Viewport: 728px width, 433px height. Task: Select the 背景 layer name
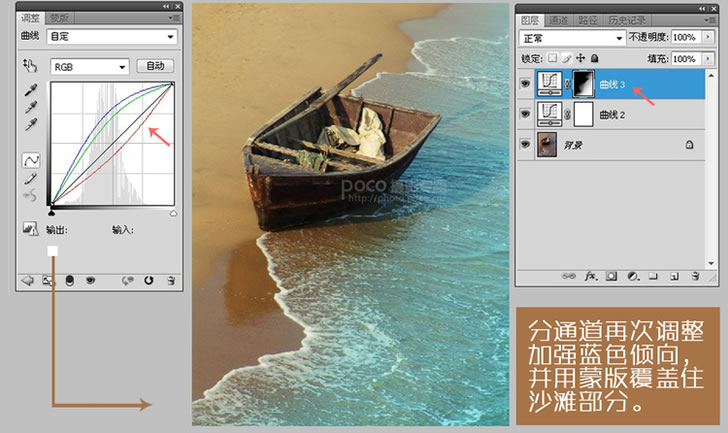tap(573, 145)
